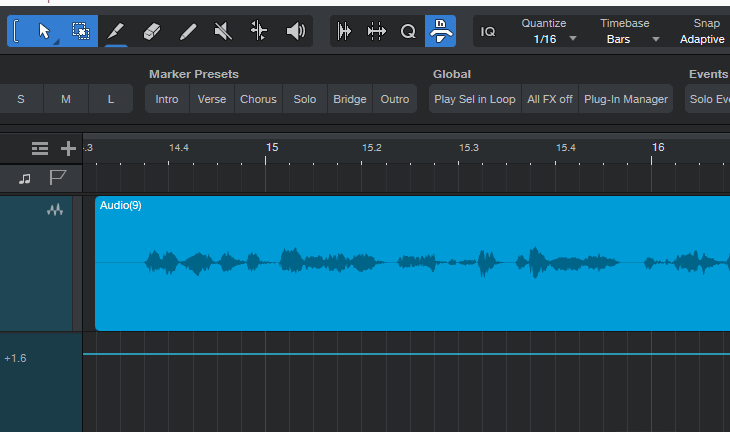Toggle All FX off
The height and width of the screenshot is (432, 730).
pos(549,99)
